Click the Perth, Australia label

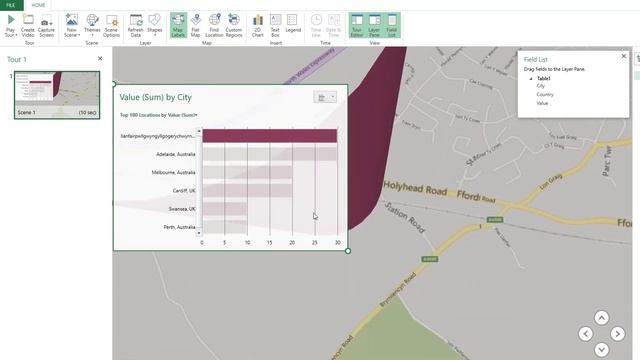coord(180,227)
